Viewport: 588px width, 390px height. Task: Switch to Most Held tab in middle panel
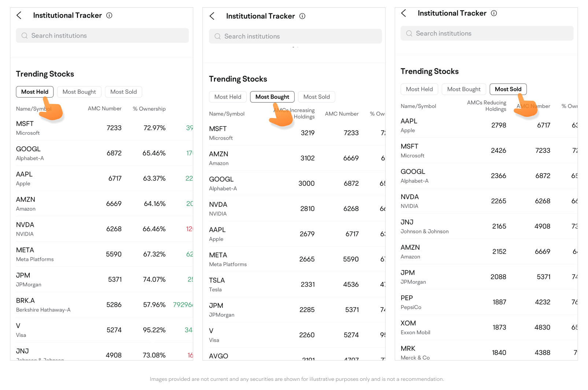(228, 97)
